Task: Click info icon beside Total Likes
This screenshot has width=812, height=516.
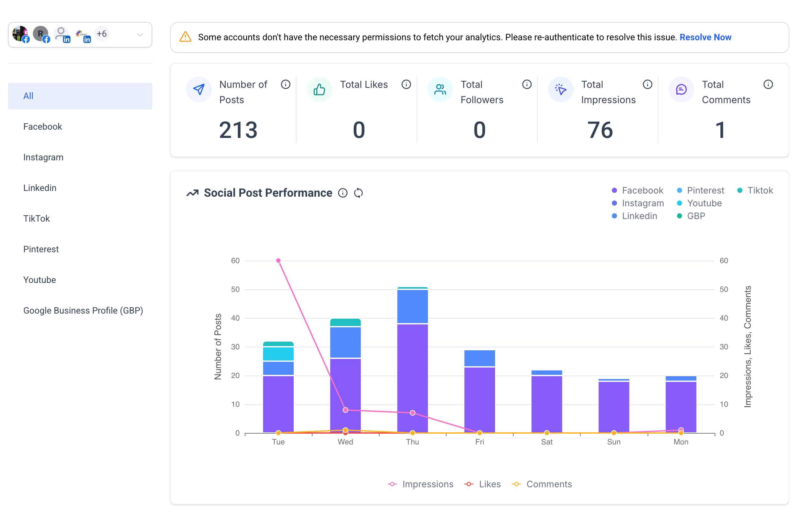Action: [x=406, y=84]
